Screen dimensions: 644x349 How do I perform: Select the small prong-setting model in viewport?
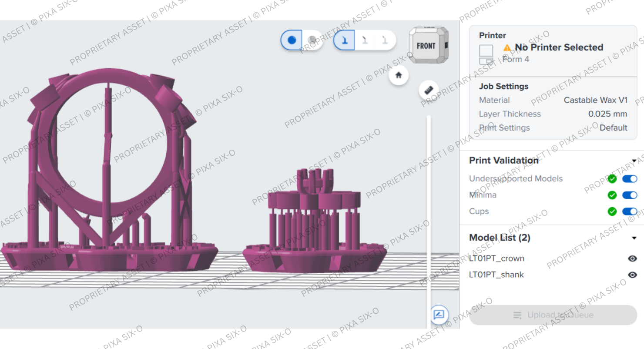point(315,221)
